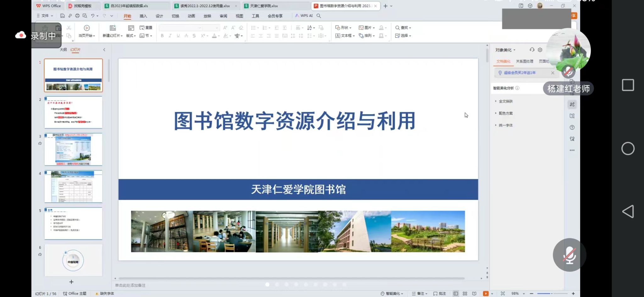Start slideshow from current slide (当页开始)
The width and height of the screenshot is (644, 297).
87,31
